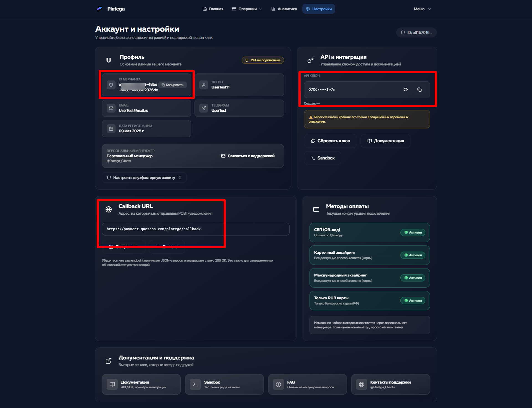Click the paper plane Telegram icon
The width and height of the screenshot is (532, 408).
click(204, 108)
